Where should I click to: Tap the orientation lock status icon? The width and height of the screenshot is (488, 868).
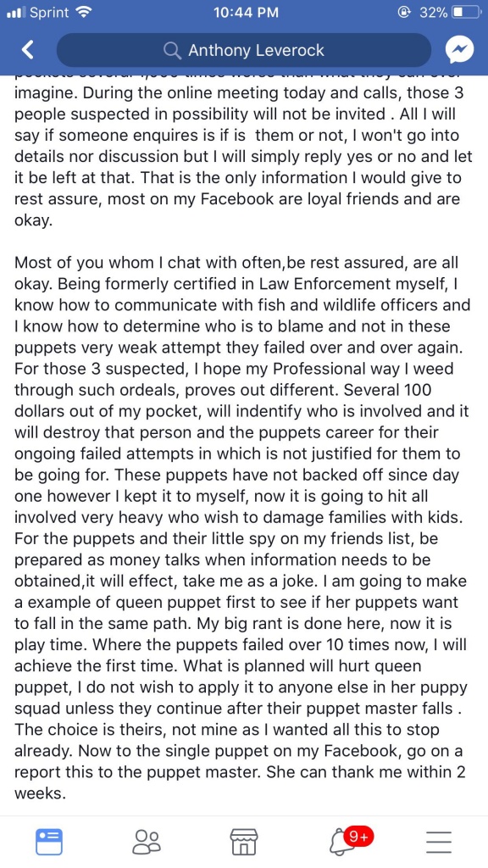pyautogui.click(x=402, y=12)
